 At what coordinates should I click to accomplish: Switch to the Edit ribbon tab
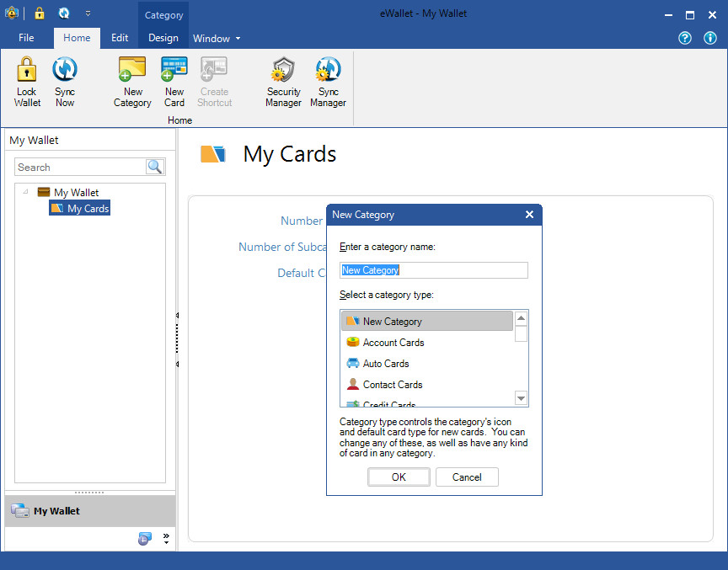pos(120,38)
